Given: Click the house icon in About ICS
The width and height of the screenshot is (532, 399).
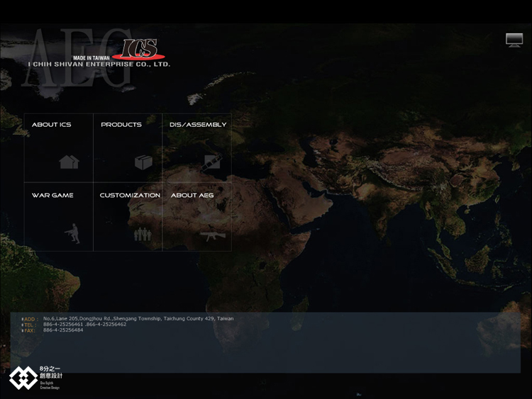Looking at the screenshot, I should (70, 162).
